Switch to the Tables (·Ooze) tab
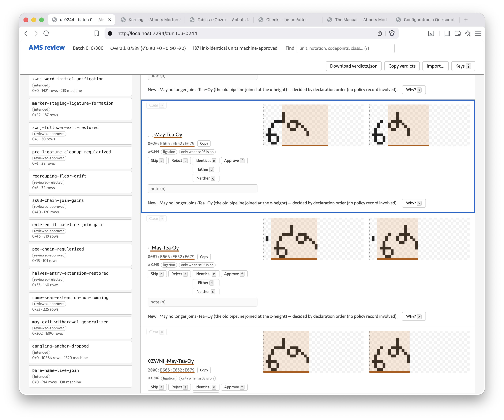The image size is (504, 420). point(220,20)
